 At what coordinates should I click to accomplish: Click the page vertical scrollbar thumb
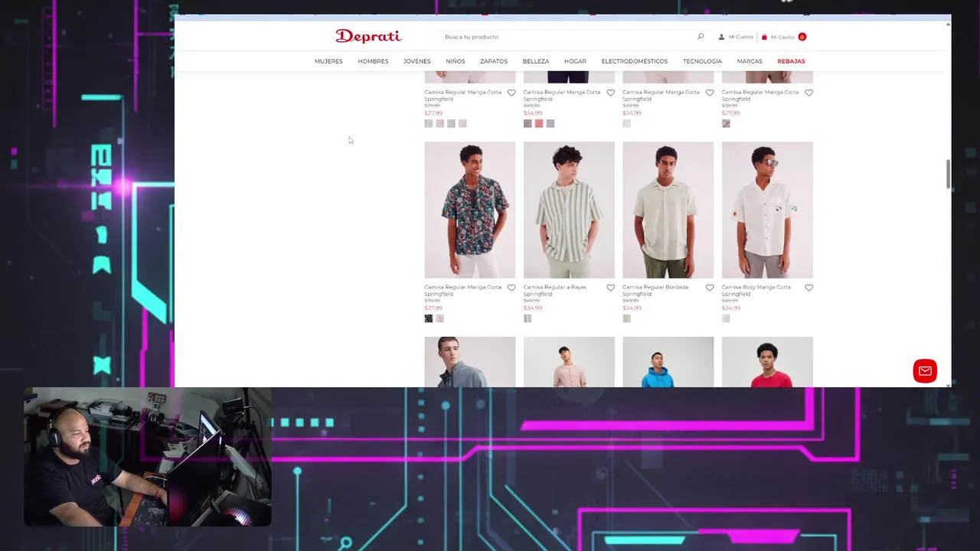click(949, 174)
